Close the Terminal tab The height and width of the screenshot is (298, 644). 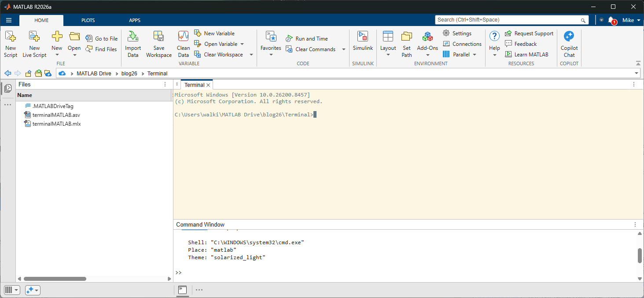pyautogui.click(x=209, y=85)
